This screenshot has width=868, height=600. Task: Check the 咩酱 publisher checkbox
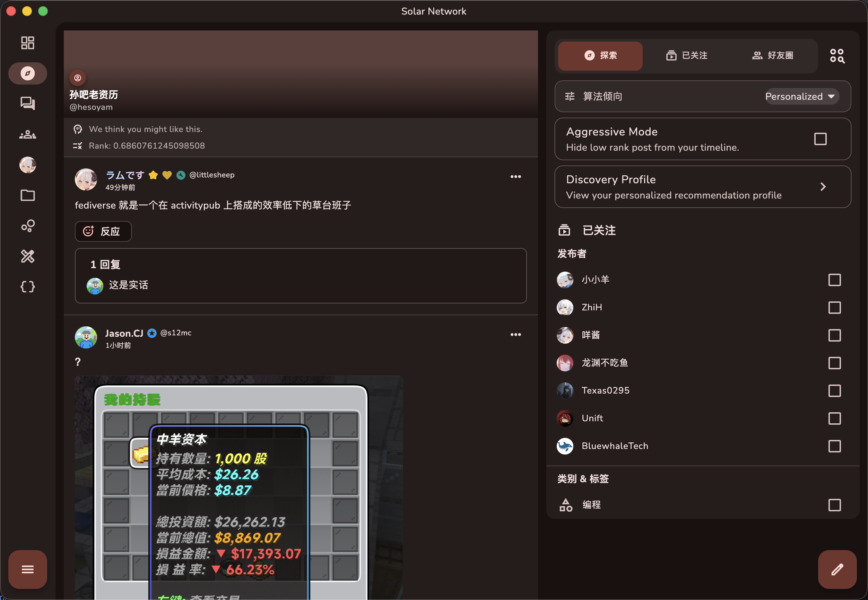[x=834, y=335]
